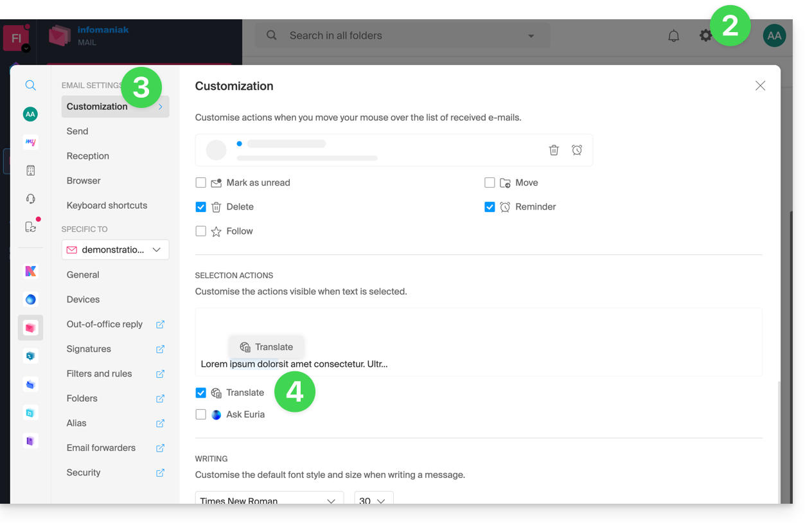
Task: Enable the Ask Euria checkbox
Action: (x=201, y=414)
